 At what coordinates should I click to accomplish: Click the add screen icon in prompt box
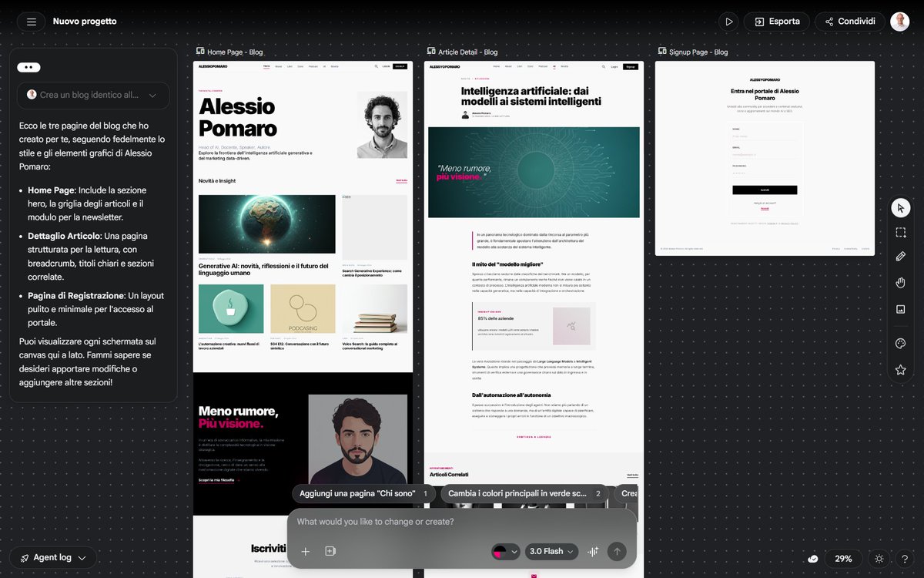tap(330, 551)
